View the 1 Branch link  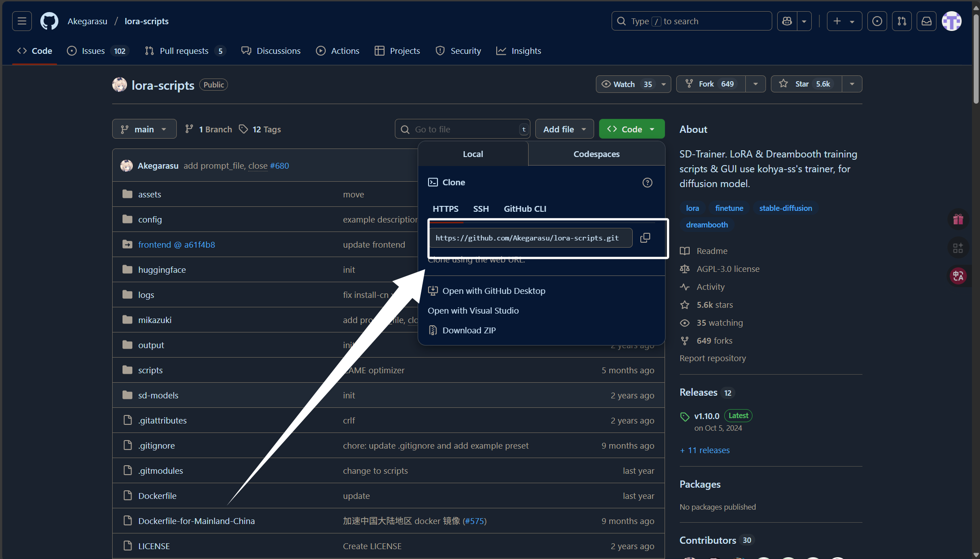coord(209,129)
